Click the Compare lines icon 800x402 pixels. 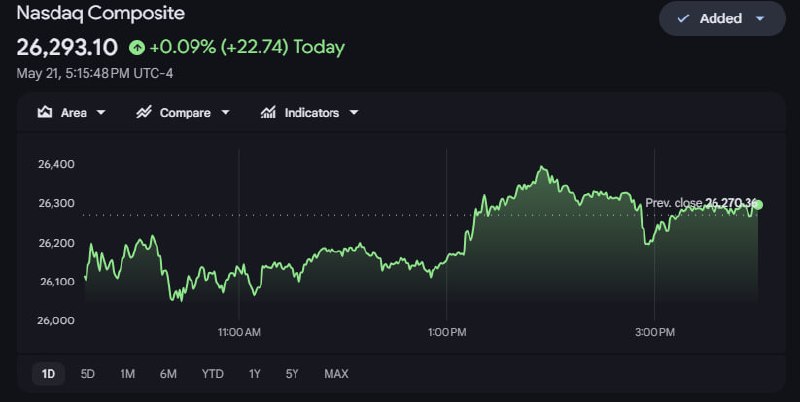coord(144,112)
